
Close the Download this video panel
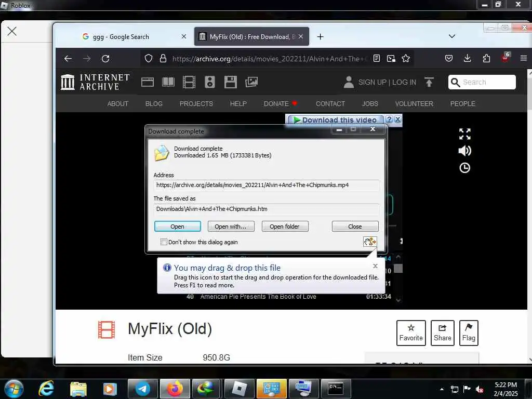coord(397,119)
